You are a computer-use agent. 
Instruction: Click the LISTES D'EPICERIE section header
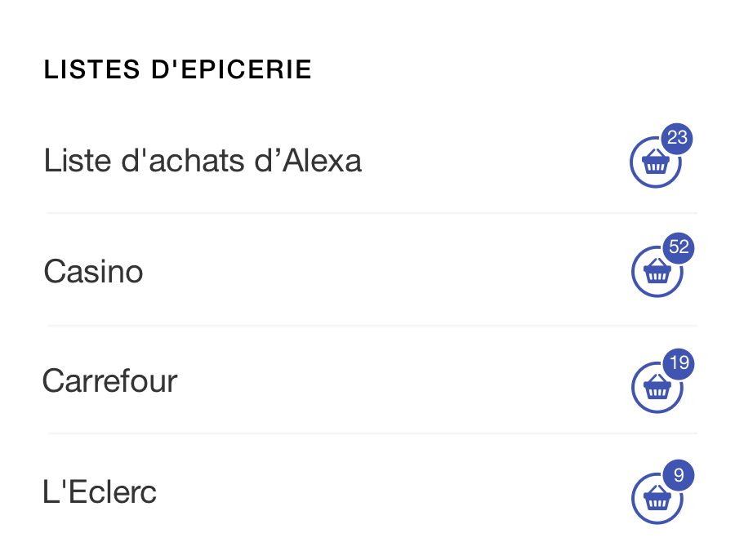pos(177,69)
